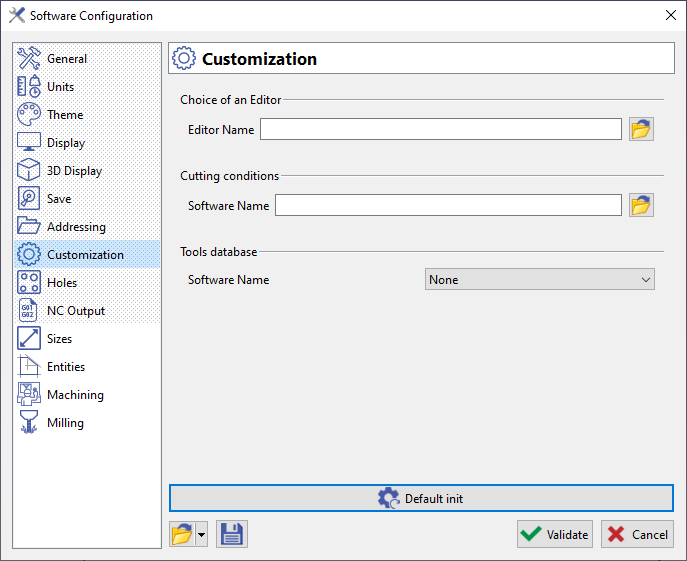Go to the 3D Display section

[74, 171]
